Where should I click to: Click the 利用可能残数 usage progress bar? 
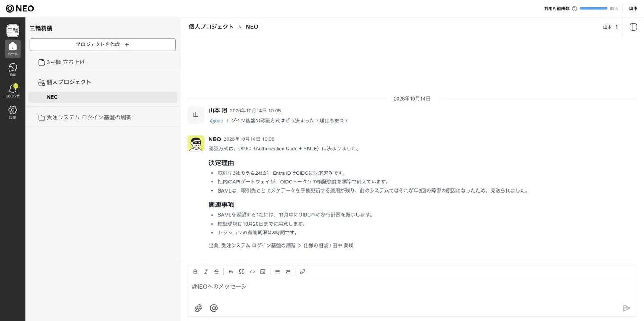click(x=593, y=9)
